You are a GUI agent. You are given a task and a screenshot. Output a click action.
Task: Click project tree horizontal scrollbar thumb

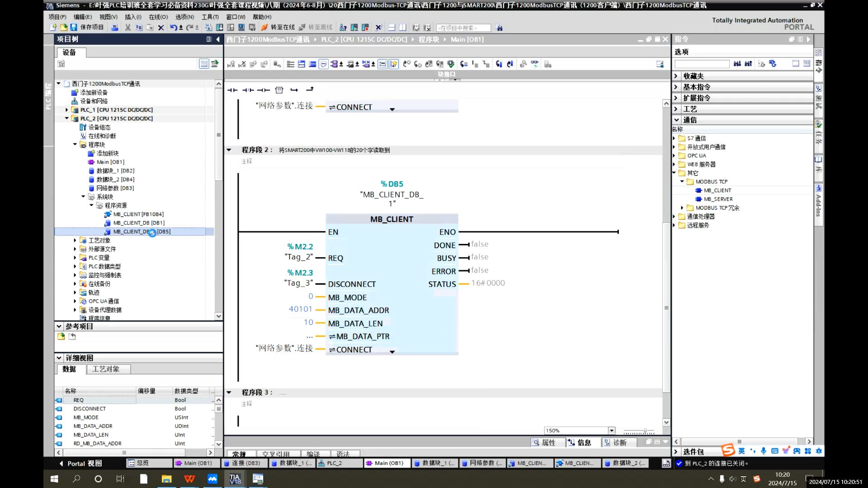click(x=124, y=452)
